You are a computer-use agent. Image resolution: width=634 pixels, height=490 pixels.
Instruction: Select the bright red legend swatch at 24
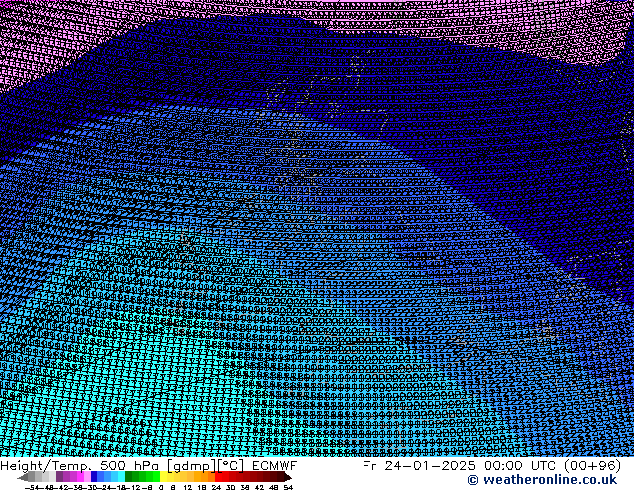pyautogui.click(x=218, y=476)
